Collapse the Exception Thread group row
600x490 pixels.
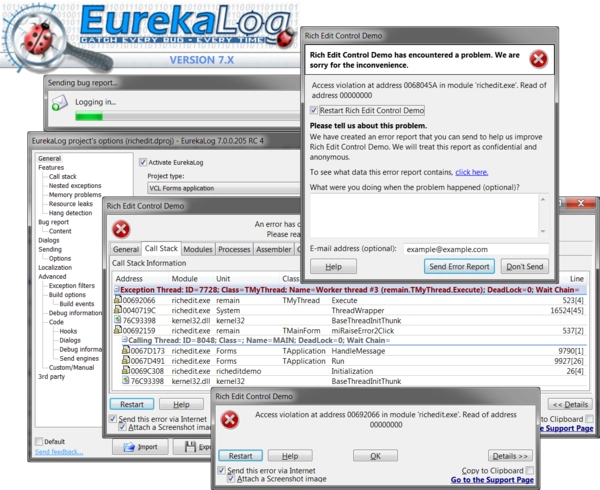116,288
